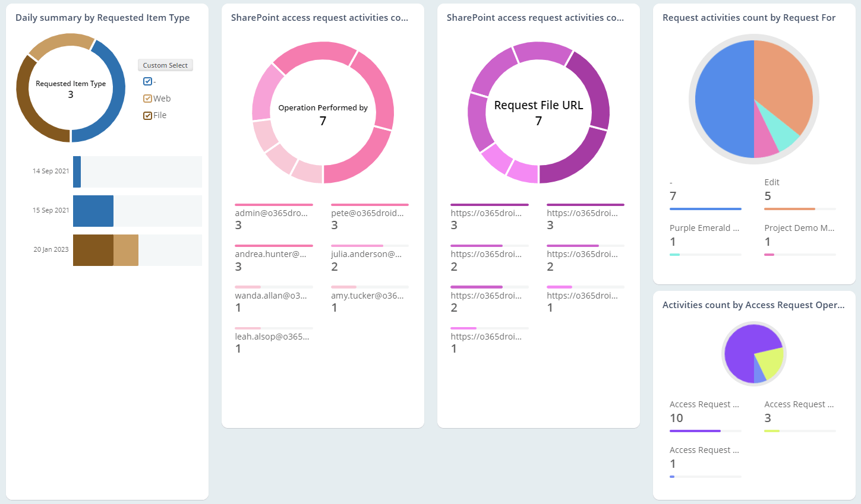The image size is (861, 504).
Task: Toggle the File checkbox in legend
Action: coord(147,115)
